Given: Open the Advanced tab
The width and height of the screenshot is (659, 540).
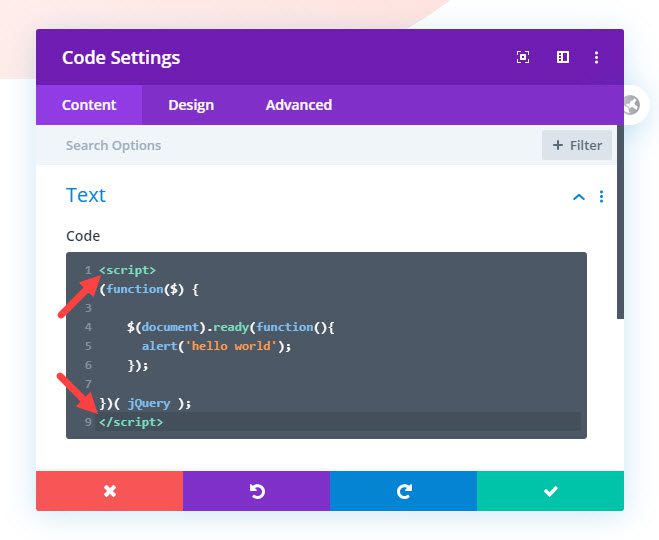Looking at the screenshot, I should pos(298,105).
